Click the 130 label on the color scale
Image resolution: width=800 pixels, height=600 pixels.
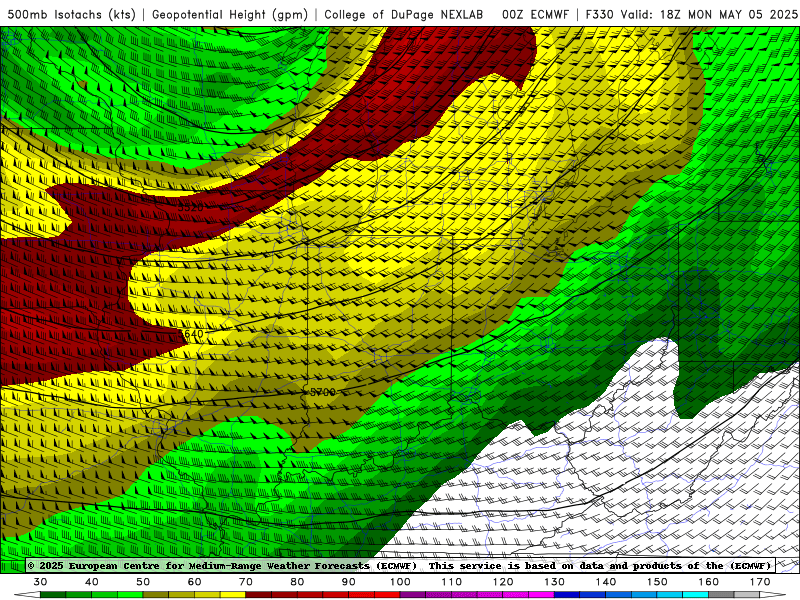(x=554, y=582)
